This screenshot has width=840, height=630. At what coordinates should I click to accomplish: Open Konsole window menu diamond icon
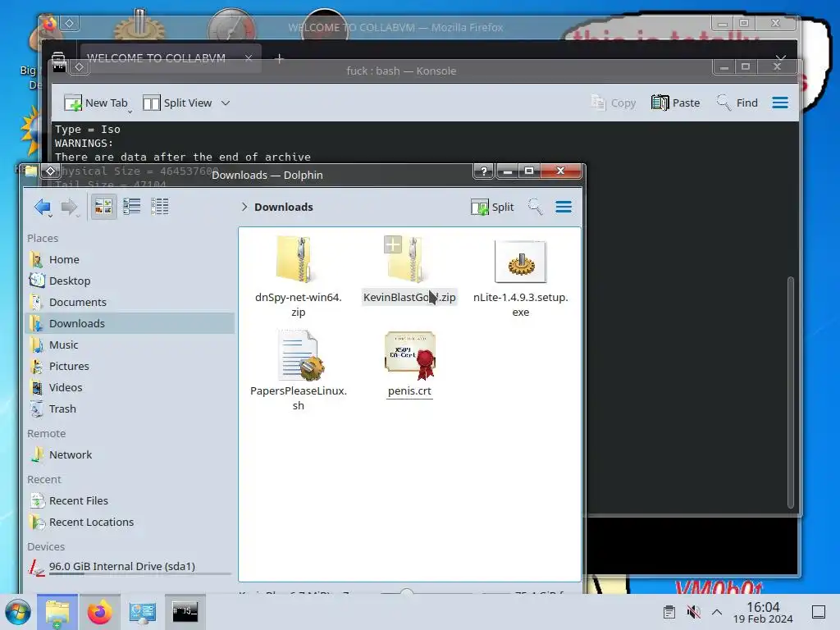tap(80, 67)
